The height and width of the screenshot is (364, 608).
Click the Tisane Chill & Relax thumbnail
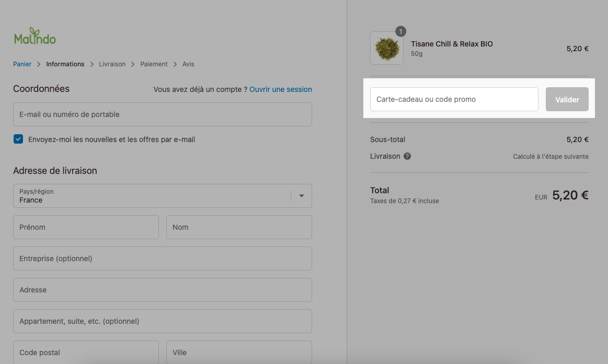[x=387, y=48]
